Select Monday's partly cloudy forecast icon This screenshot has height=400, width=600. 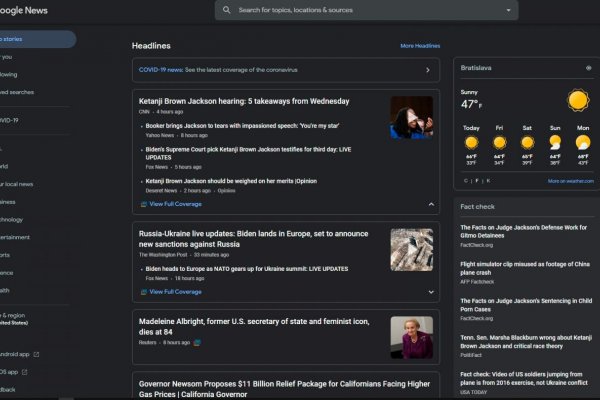[x=583, y=142]
